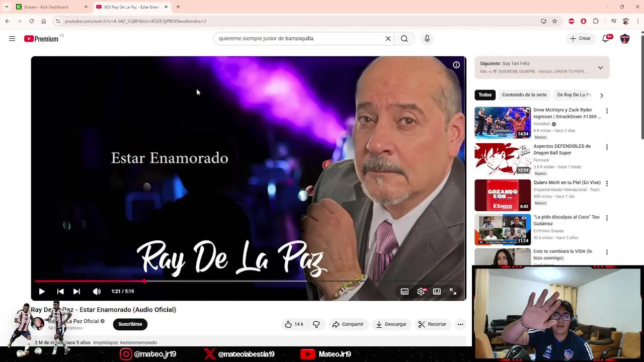Clear the search box text
Screen dimensions: 644x362
click(x=388, y=39)
